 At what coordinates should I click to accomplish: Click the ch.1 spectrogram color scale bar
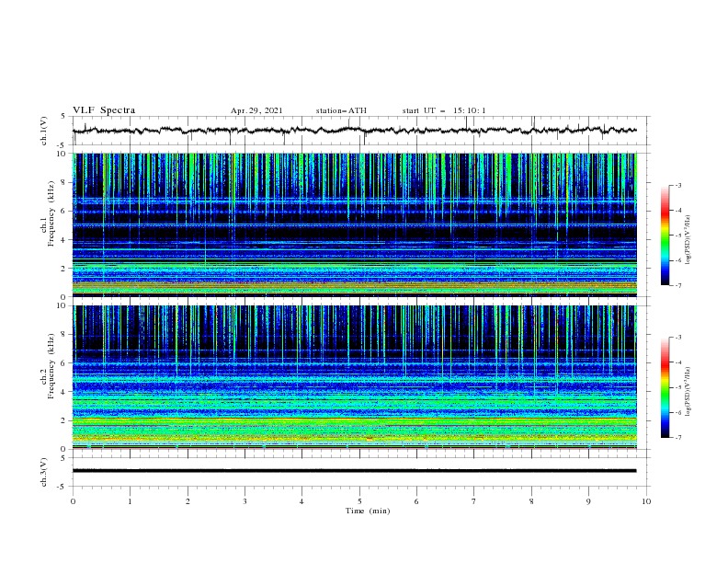coord(665,236)
